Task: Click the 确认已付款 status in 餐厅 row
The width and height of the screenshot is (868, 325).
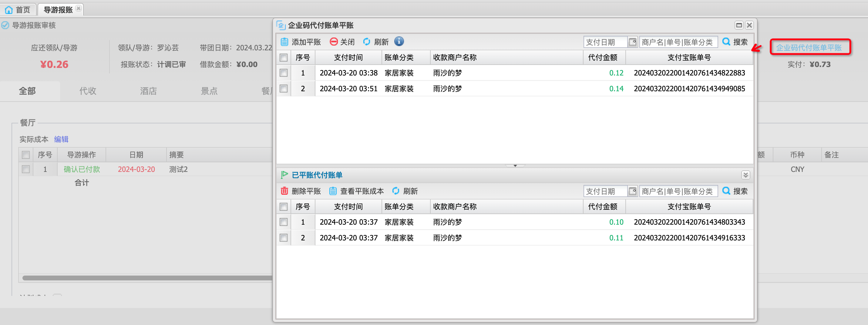Action: 82,169
